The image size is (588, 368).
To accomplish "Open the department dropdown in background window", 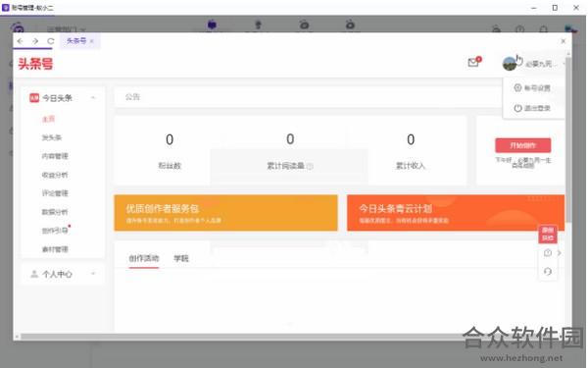I will [67, 29].
